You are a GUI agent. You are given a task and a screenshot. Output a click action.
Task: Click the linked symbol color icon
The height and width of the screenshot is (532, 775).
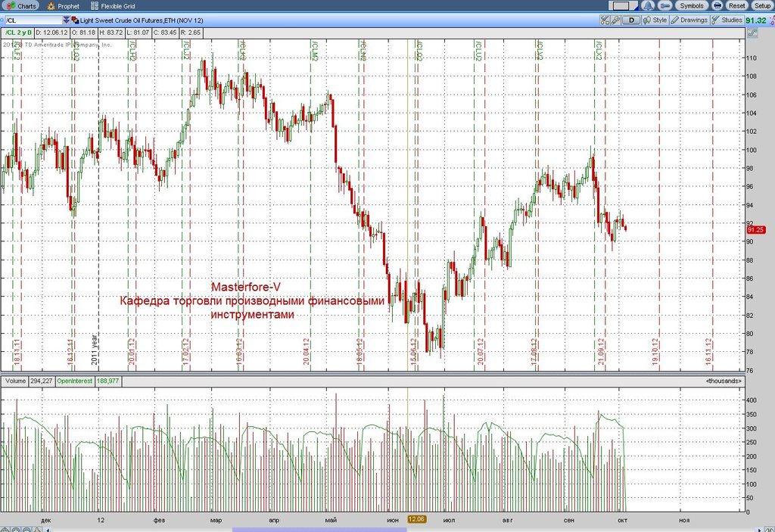coord(75,20)
